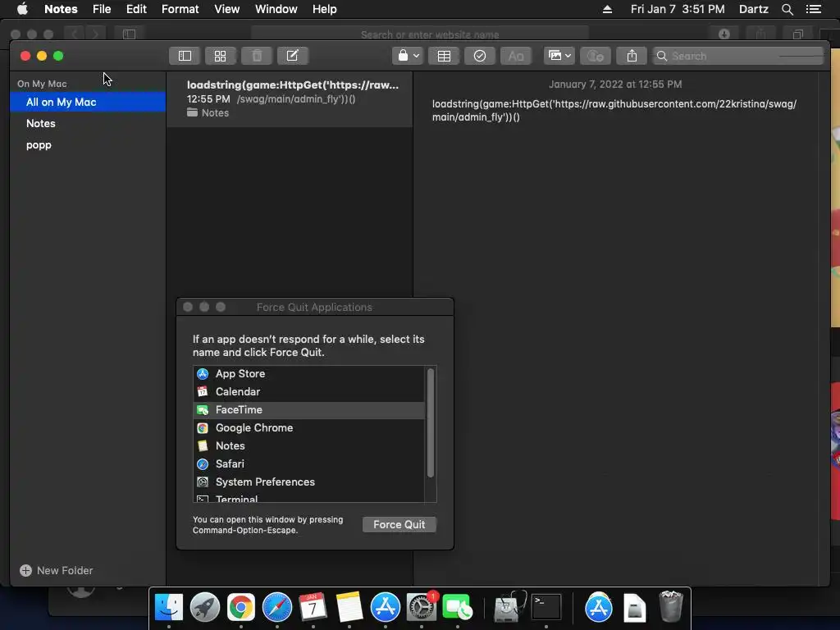Click the Safari window address bar
Viewport: 840px width, 630px height.
[x=419, y=34]
